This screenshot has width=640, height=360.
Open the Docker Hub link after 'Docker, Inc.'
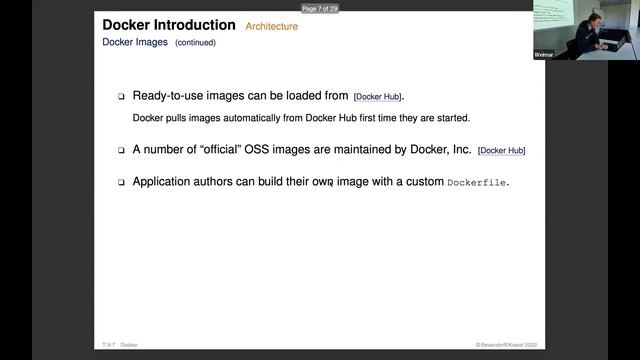point(502,151)
